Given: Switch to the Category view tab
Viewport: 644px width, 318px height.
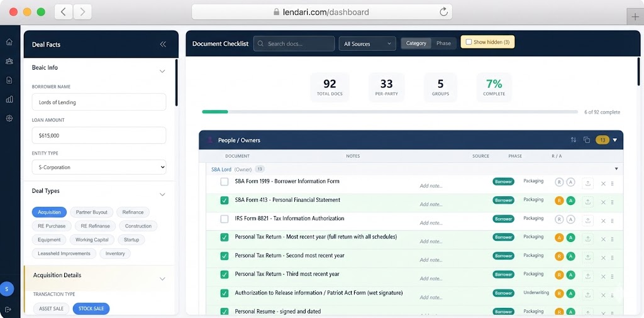Looking at the screenshot, I should (x=416, y=43).
